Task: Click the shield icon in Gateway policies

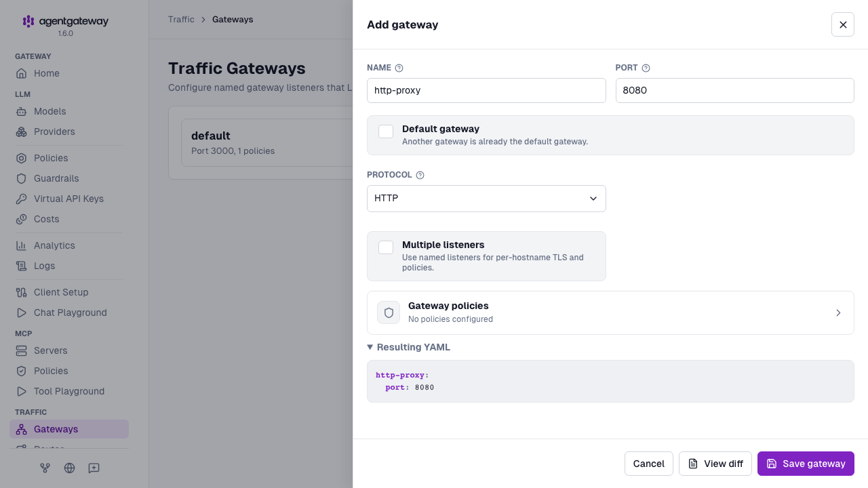Action: 389,312
